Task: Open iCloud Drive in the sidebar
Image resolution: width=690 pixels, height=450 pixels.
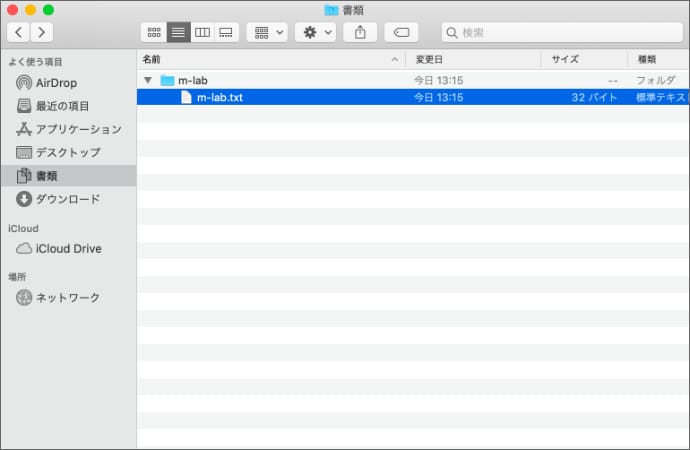Action: click(x=68, y=248)
